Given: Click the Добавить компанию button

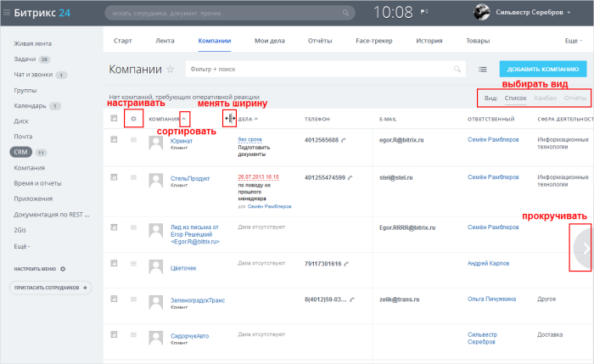Looking at the screenshot, I should [543, 69].
